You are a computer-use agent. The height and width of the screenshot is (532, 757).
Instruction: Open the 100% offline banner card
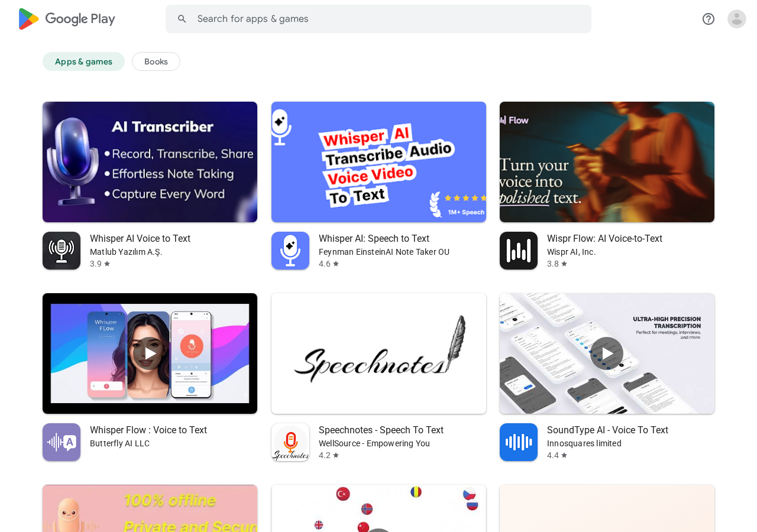tap(150, 508)
